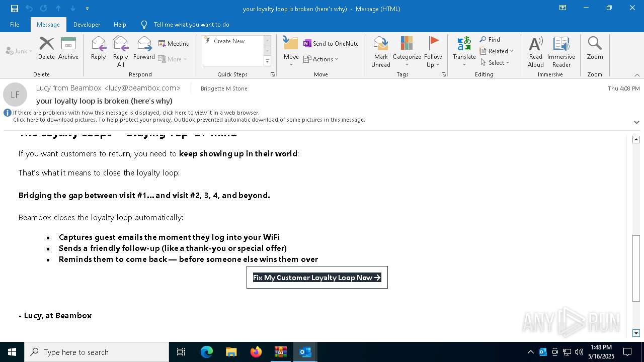Open the Follow Up flag menu
Image resolution: width=644 pixels, height=362 pixels.
[x=433, y=52]
